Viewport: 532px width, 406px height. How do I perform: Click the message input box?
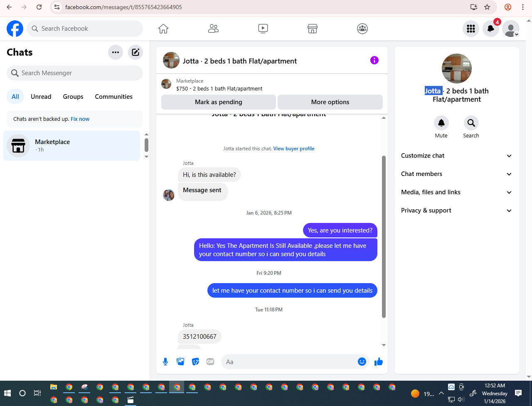click(291, 362)
